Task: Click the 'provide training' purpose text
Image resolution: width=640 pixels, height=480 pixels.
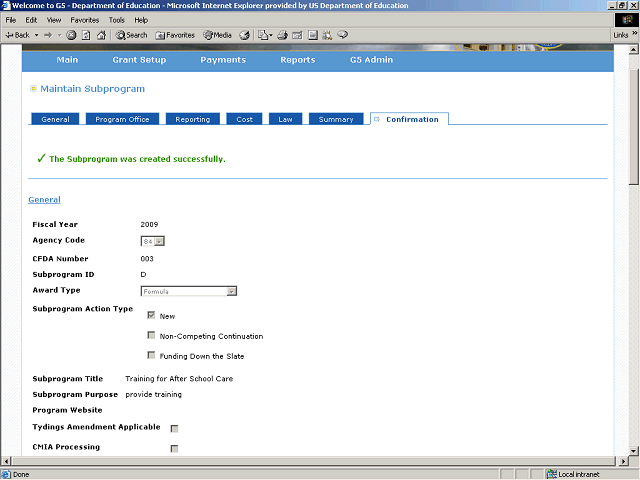Action: [153, 395]
